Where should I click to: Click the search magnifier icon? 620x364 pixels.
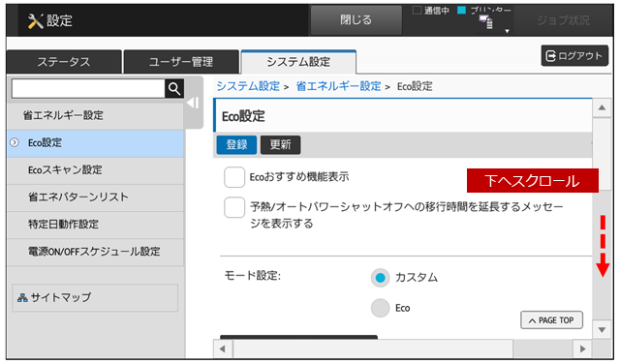coord(174,88)
